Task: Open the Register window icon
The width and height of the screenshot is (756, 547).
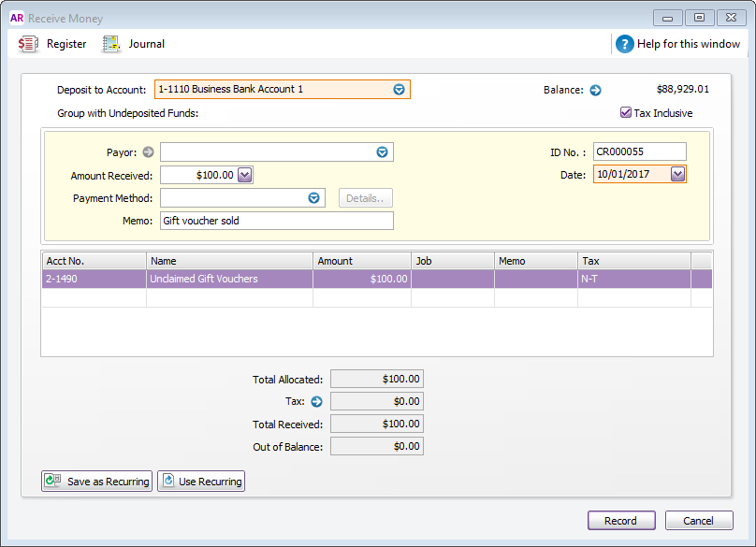Action: coord(29,44)
